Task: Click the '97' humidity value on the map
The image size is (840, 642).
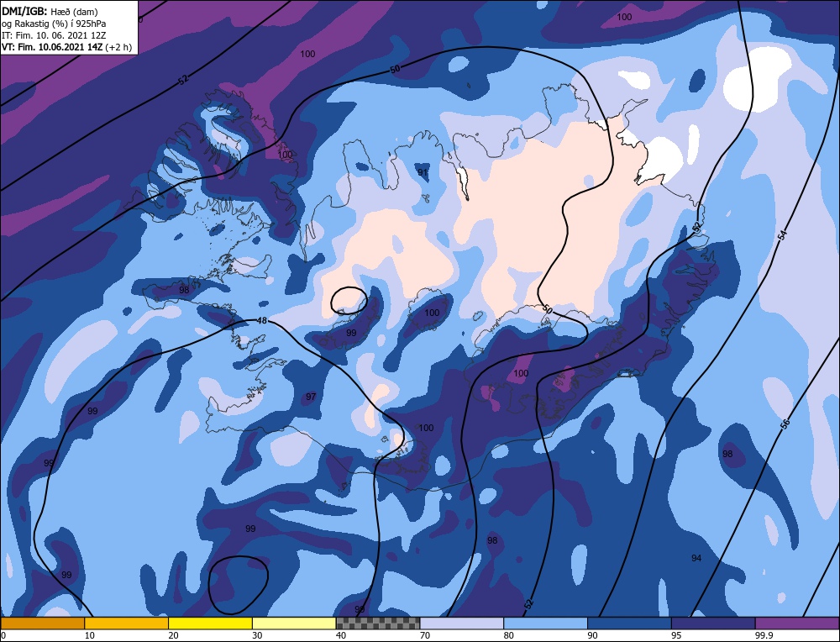Action: coord(311,397)
